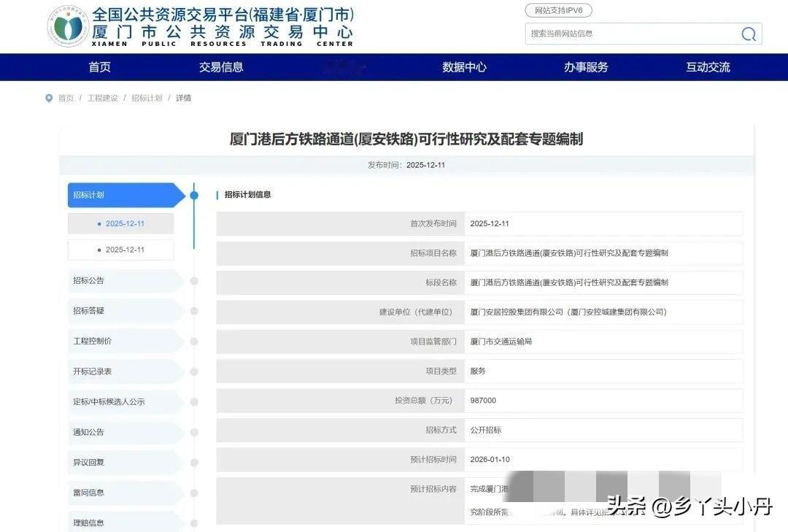Screen dimensions: 788x532
Task: Open the 交易信息 navigation menu
Action: pos(221,67)
